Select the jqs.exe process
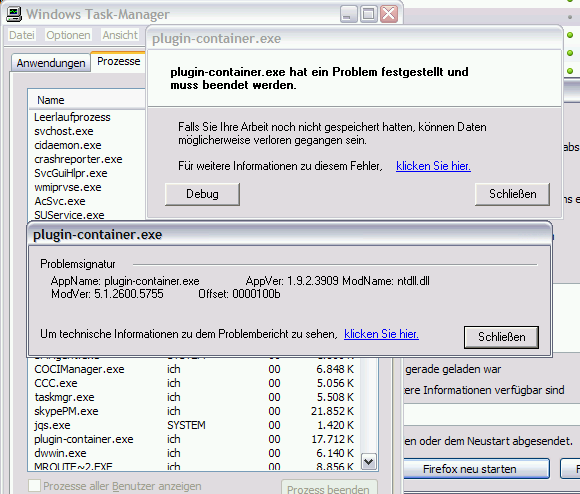This screenshot has height=494, width=580. click(194, 426)
